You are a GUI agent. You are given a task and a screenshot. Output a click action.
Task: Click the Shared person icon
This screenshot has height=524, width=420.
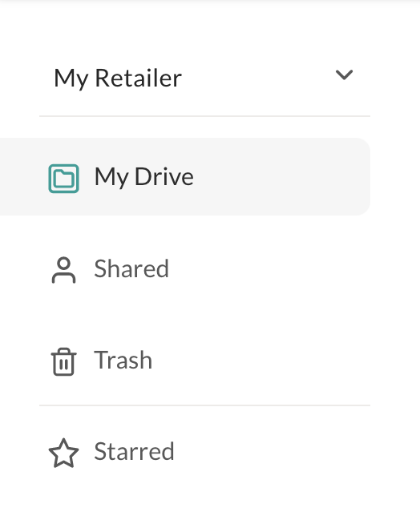pos(63,270)
